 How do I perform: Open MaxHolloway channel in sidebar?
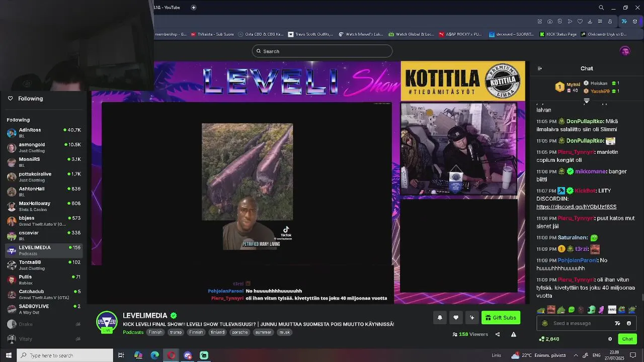[44, 206]
